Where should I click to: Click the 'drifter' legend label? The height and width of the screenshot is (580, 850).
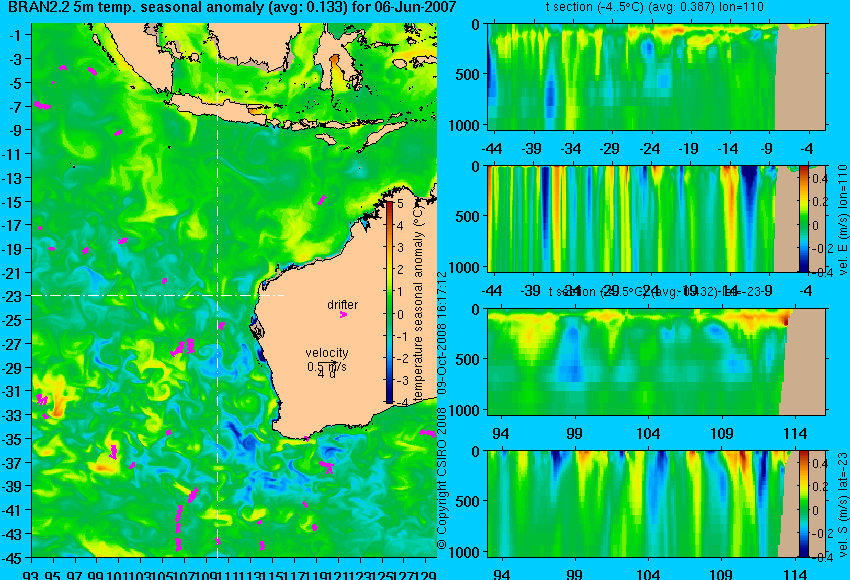pyautogui.click(x=343, y=305)
